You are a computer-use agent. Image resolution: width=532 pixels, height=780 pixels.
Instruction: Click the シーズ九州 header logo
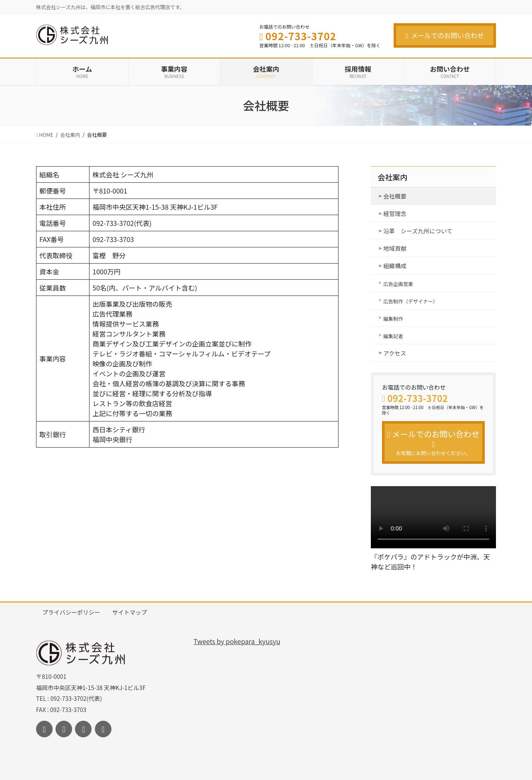point(73,35)
